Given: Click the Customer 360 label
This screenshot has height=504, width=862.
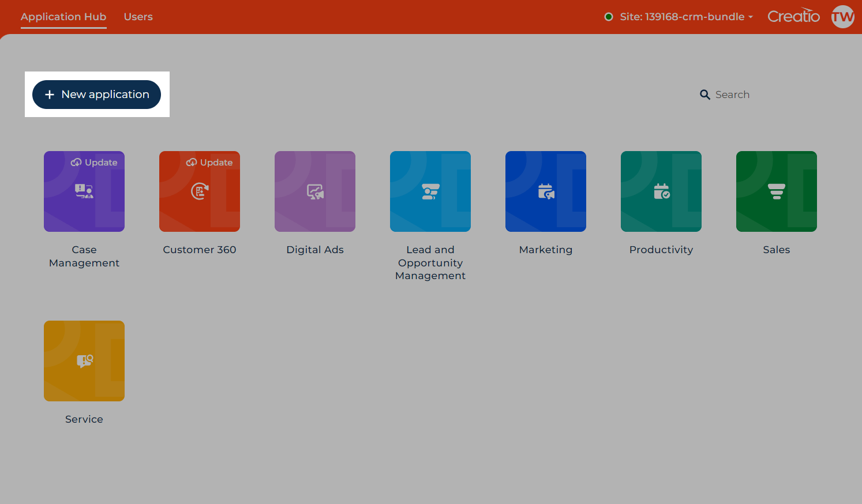Looking at the screenshot, I should click(200, 250).
